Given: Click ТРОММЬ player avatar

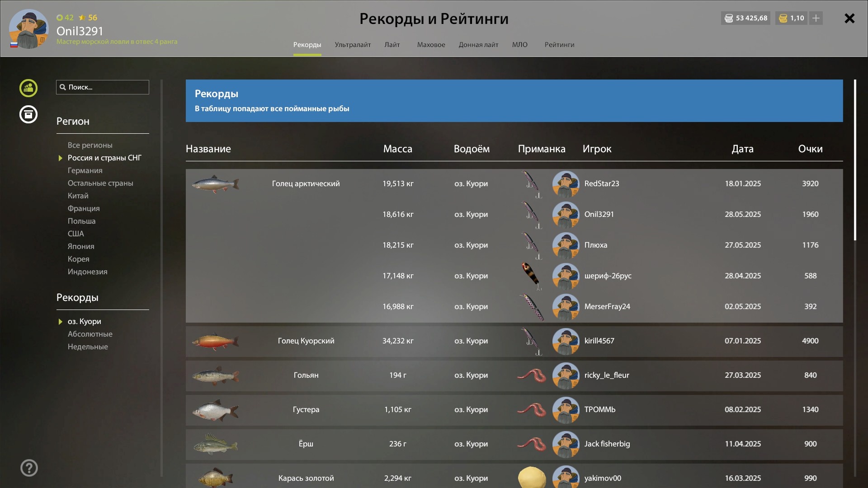Looking at the screenshot, I should pos(566,410).
